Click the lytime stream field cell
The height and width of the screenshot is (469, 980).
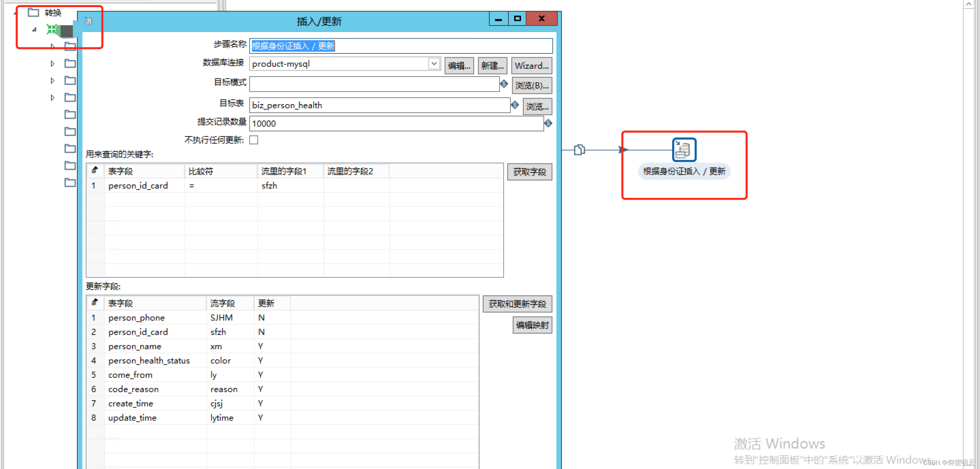click(x=230, y=418)
